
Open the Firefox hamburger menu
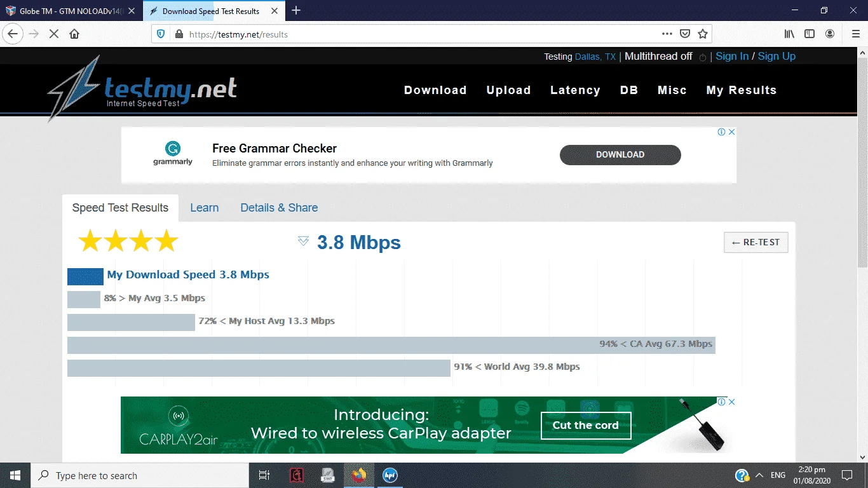tap(855, 34)
